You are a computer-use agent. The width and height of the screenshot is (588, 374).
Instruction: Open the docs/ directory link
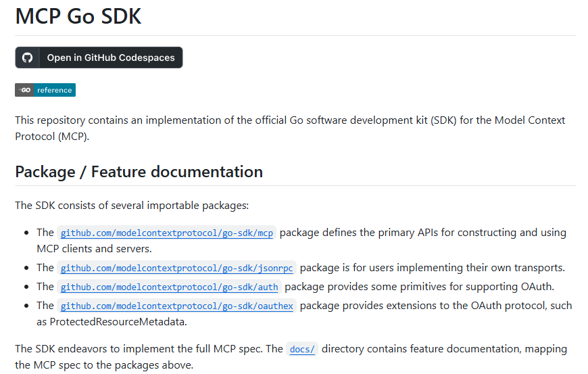(301, 350)
